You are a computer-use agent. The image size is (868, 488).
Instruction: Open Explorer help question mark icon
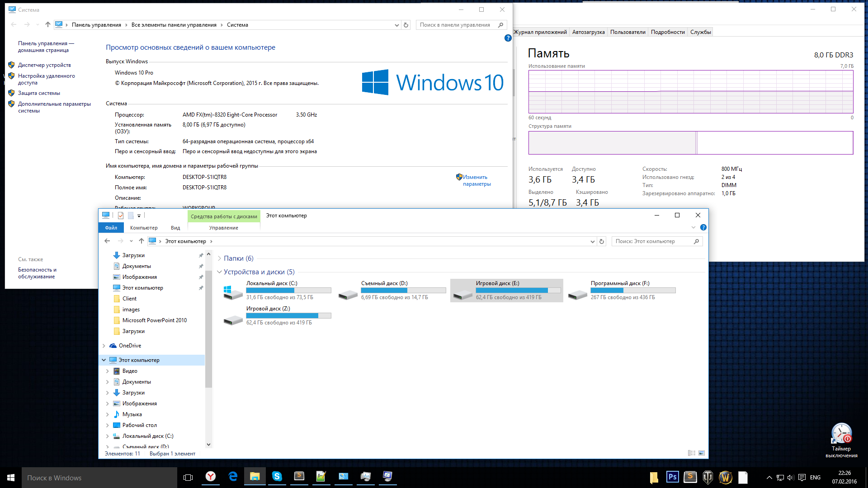[x=703, y=227]
